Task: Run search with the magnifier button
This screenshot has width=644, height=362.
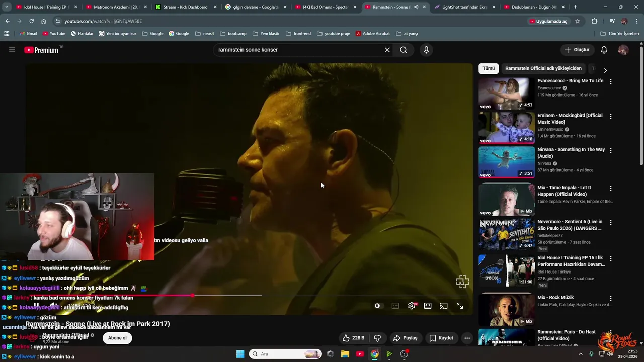Action: tap(404, 50)
